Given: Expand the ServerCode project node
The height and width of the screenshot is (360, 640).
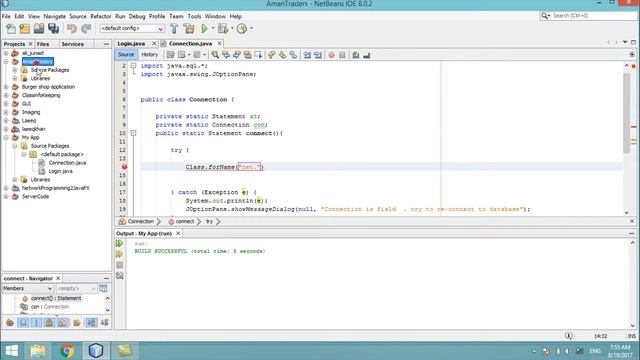Looking at the screenshot, I should tap(6, 197).
